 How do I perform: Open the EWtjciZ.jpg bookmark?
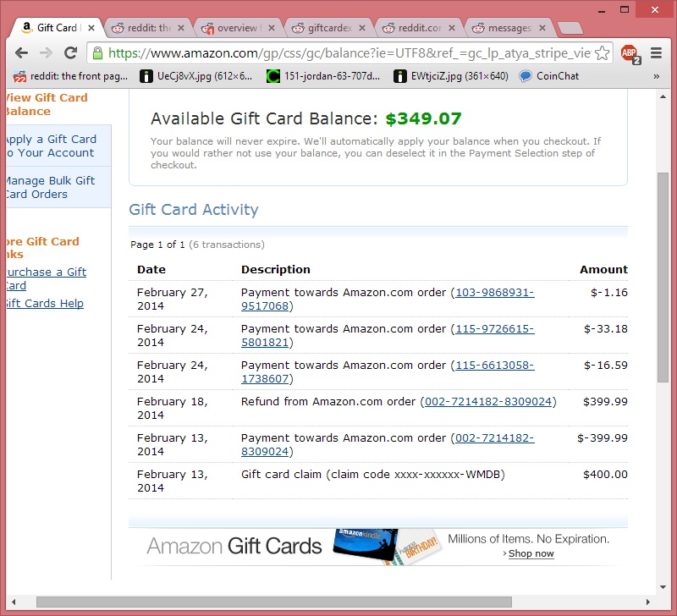click(x=451, y=76)
